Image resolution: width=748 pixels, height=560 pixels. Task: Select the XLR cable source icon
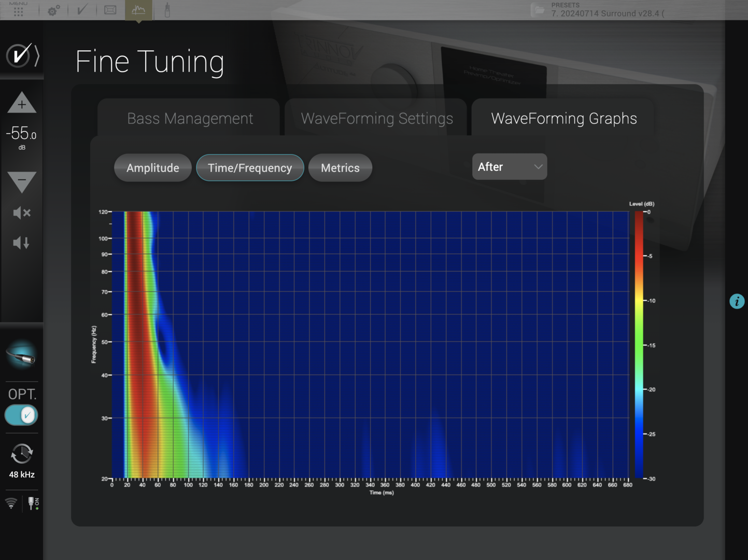click(21, 356)
